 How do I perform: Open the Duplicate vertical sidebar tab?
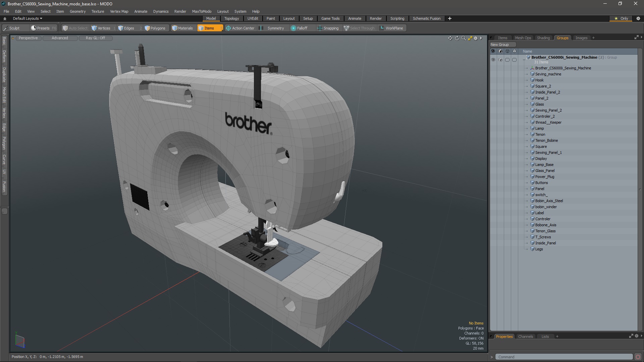(4, 75)
